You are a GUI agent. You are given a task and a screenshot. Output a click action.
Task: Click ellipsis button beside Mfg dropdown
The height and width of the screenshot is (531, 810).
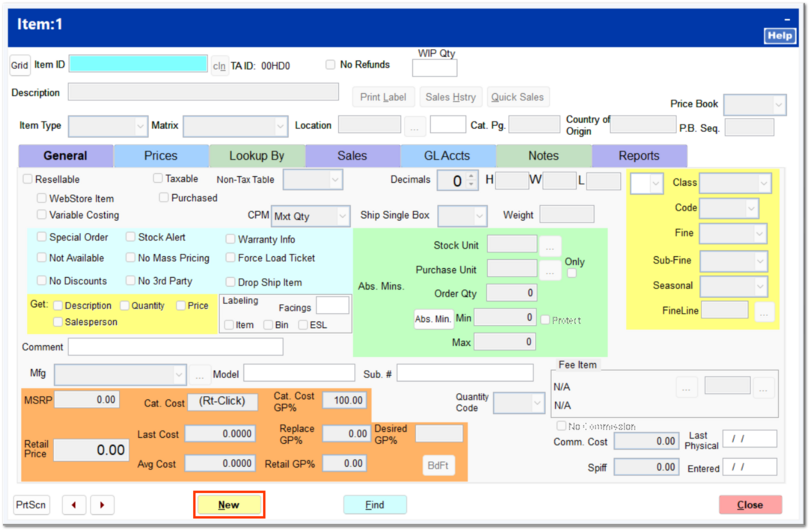point(200,374)
